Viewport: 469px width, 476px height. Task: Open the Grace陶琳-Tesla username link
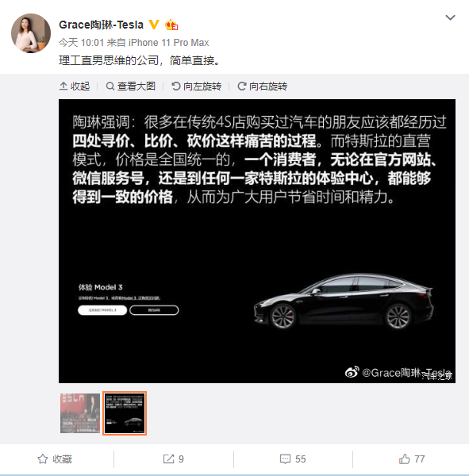[x=101, y=25]
